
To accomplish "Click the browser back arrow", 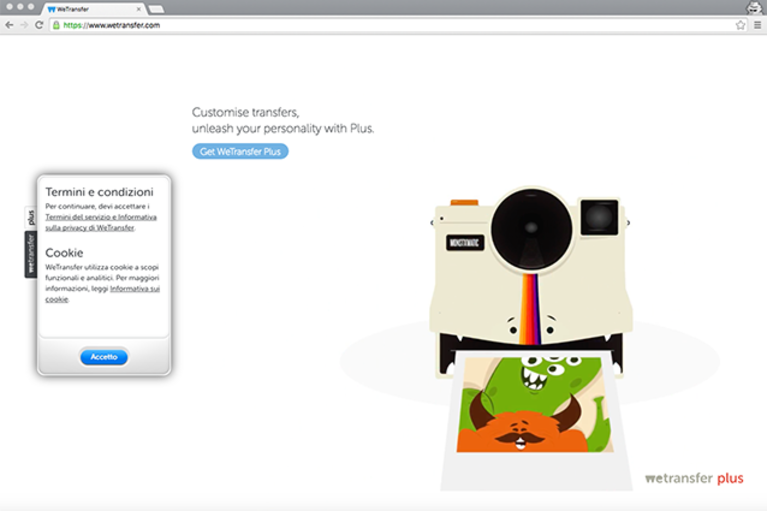I will point(9,25).
